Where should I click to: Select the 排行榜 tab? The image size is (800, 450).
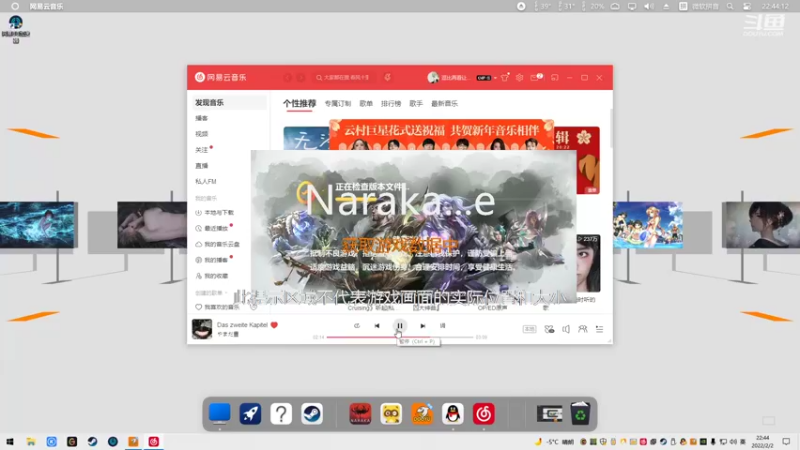point(391,104)
